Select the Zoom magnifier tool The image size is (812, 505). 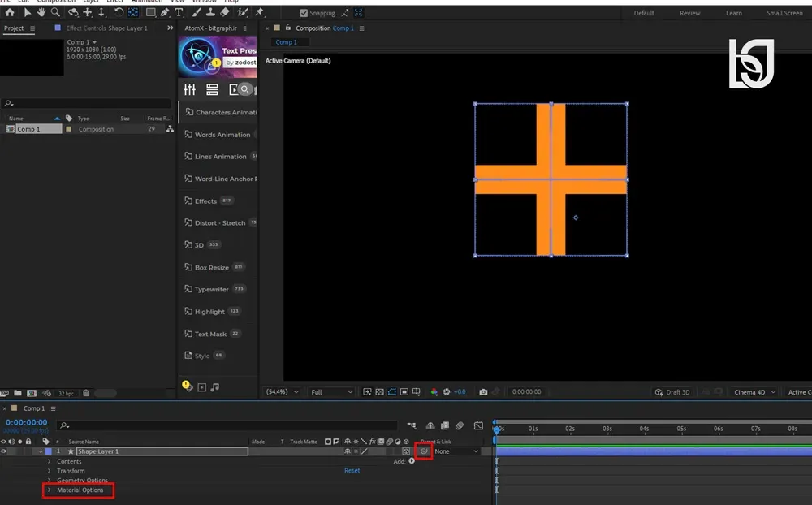click(x=55, y=12)
